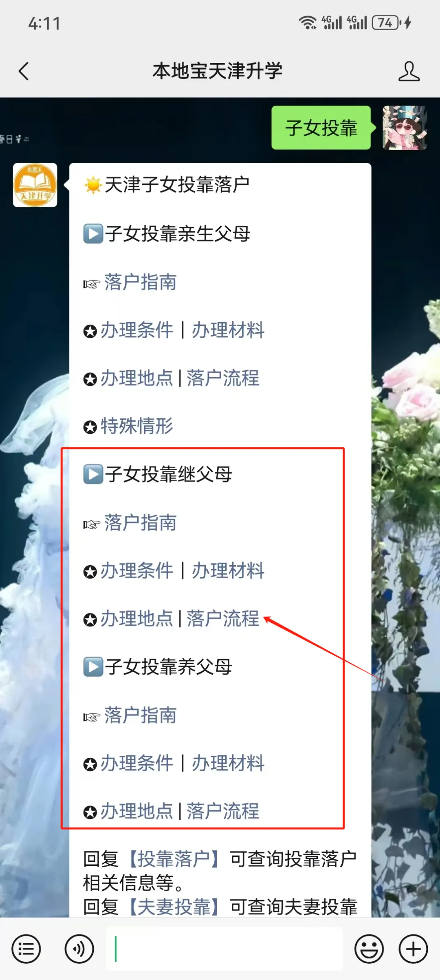Image resolution: width=440 pixels, height=980 pixels.
Task: Open 办理材料 link under 亲生父母 section
Action: point(228,330)
